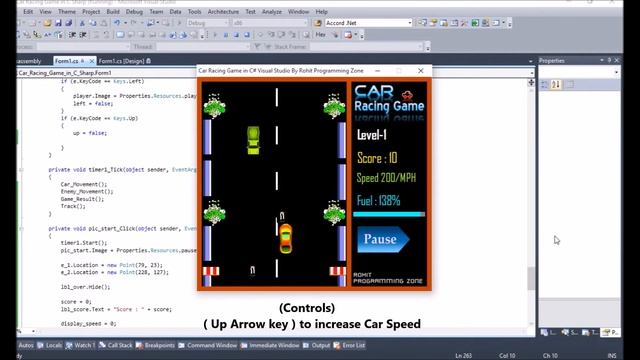
Task: Select Alphabetical sort icon in Properties panel
Action: pyautogui.click(x=556, y=84)
